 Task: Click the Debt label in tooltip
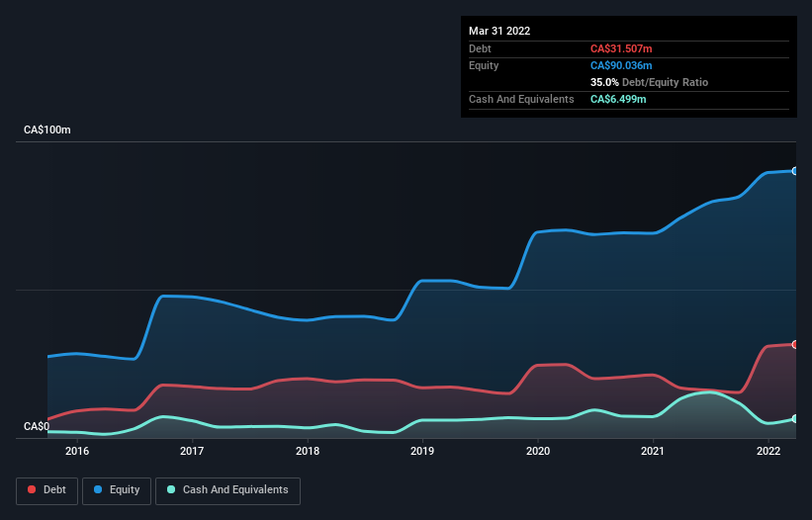(480, 48)
